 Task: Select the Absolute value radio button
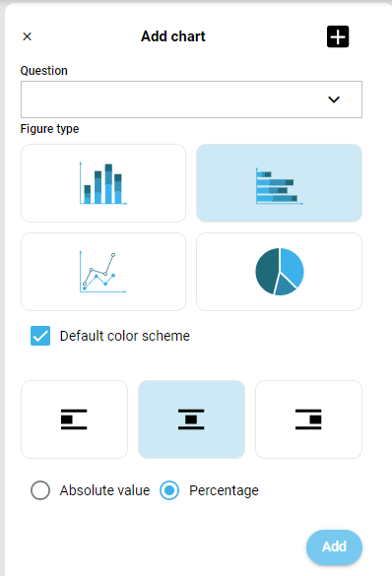(40, 490)
